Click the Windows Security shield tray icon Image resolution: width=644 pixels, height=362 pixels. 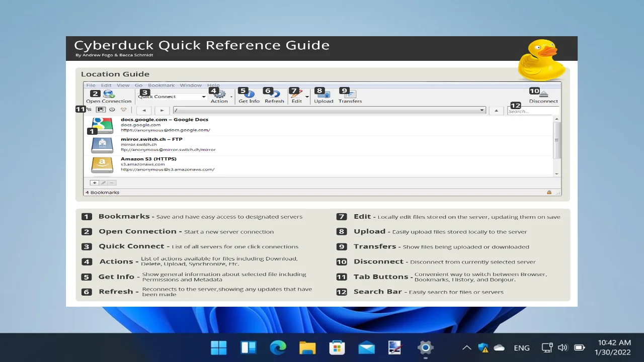tap(483, 347)
